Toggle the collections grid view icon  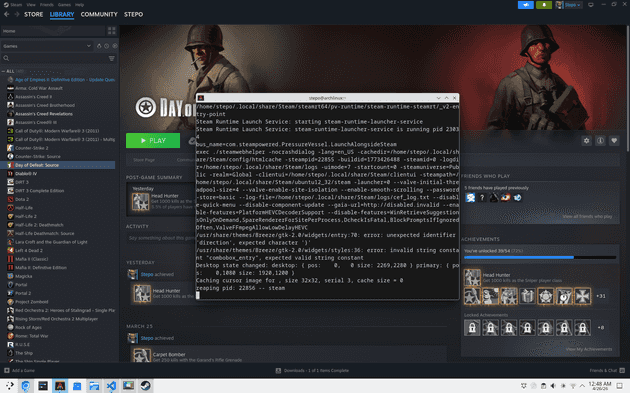[x=112, y=31]
